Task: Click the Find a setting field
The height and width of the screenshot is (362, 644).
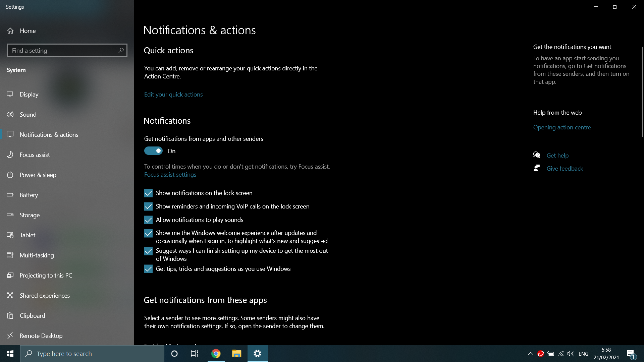Action: 62,50
